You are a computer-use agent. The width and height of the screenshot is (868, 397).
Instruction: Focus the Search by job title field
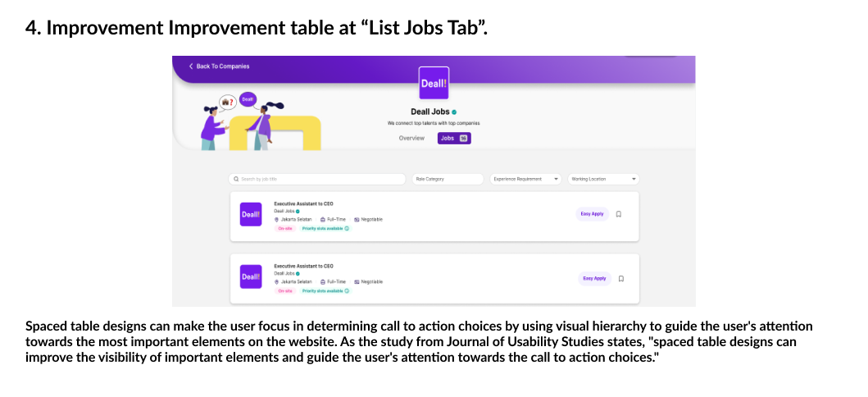320,179
